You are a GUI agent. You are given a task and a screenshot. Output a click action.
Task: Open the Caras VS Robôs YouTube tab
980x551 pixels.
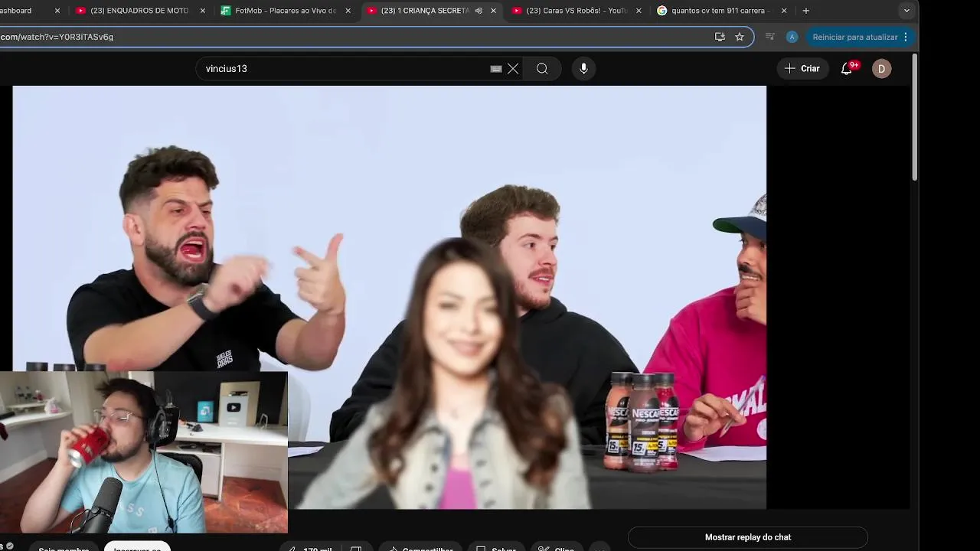pos(569,11)
